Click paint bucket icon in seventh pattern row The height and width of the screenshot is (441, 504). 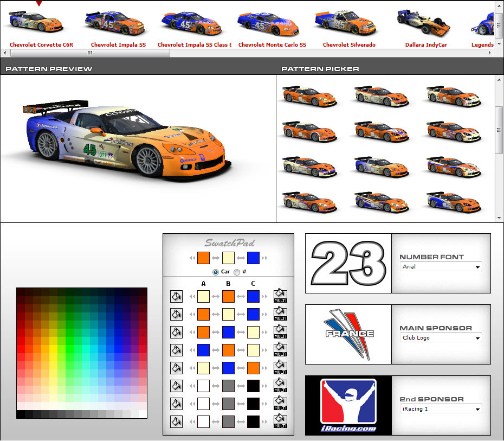[x=176, y=404]
